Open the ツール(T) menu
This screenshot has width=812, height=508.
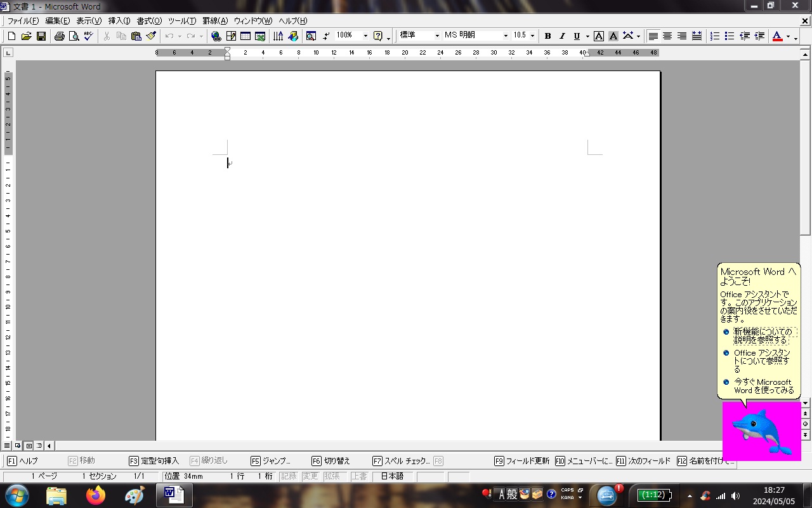point(181,21)
